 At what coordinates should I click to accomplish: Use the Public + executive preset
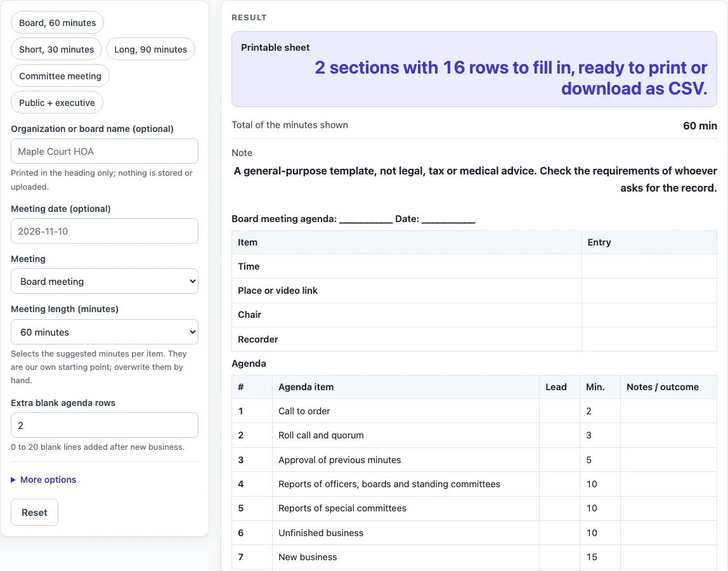pos(56,103)
